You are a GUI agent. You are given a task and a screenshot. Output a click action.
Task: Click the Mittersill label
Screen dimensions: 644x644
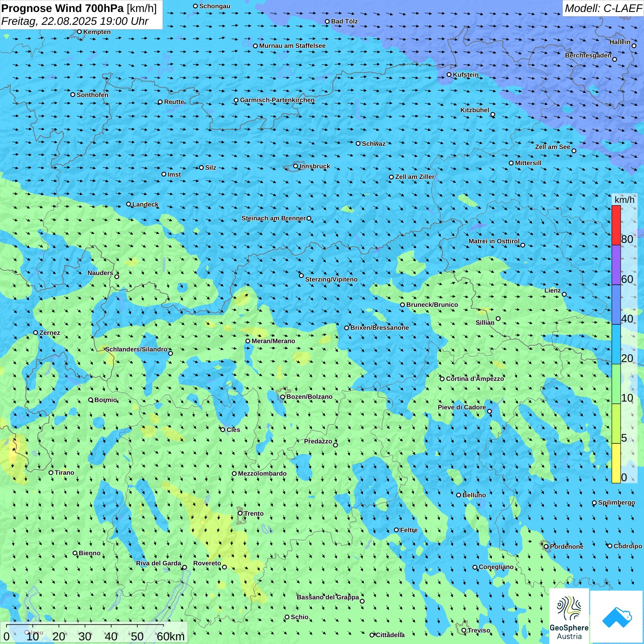(x=528, y=163)
